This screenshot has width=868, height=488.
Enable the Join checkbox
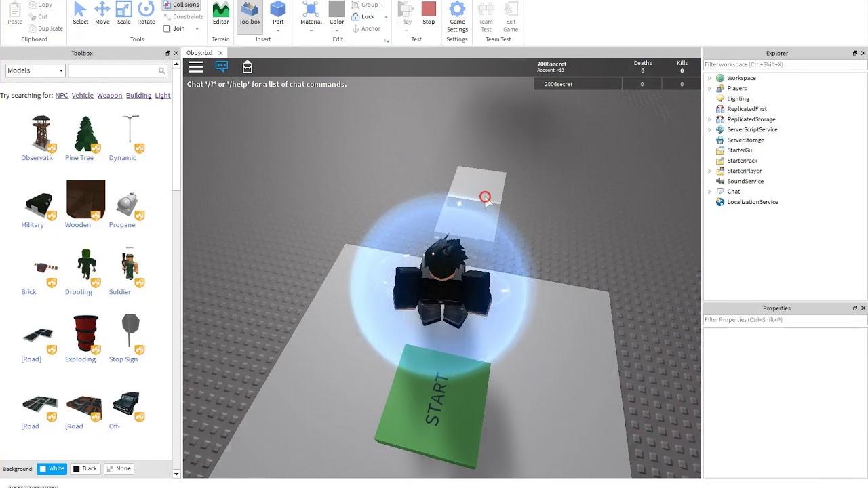[x=167, y=28]
